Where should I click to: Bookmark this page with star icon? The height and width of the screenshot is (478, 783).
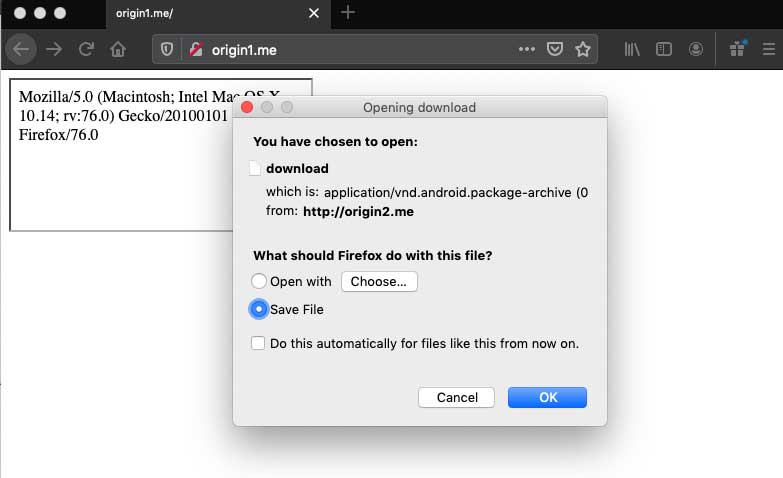pos(582,48)
